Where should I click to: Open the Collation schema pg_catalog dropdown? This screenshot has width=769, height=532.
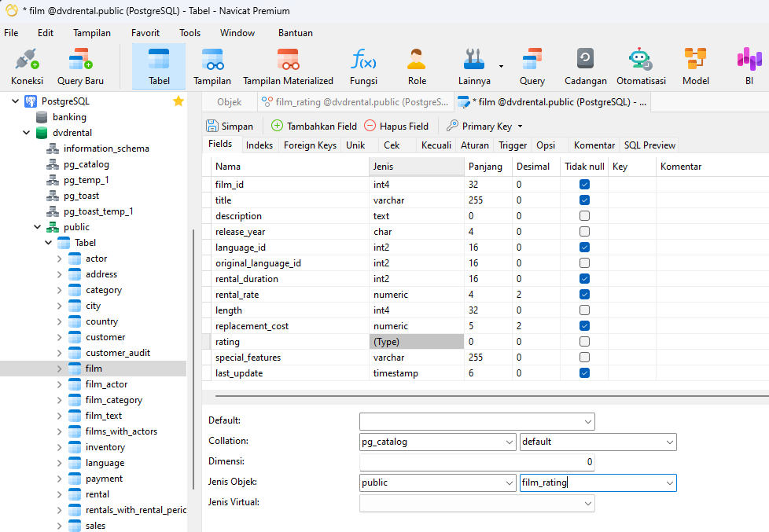pos(509,442)
